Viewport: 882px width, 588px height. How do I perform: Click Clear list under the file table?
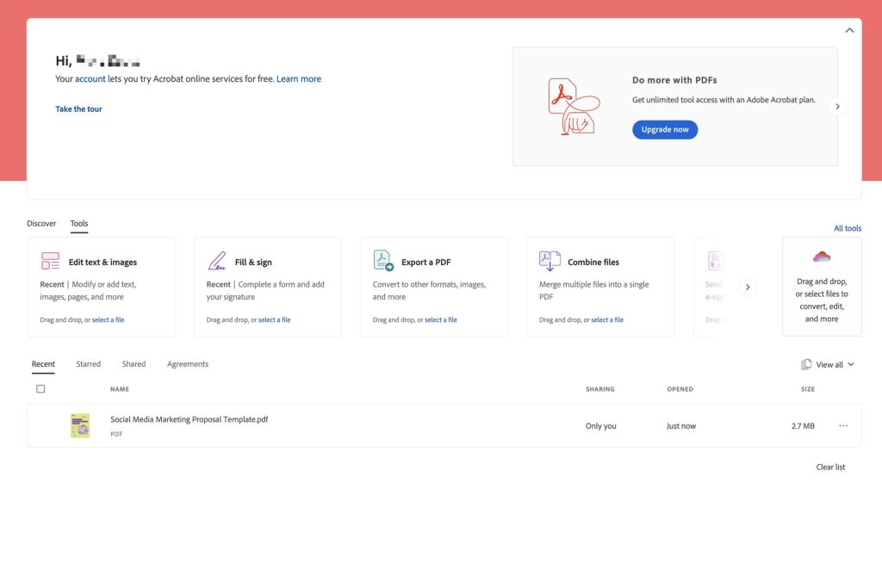pyautogui.click(x=830, y=467)
